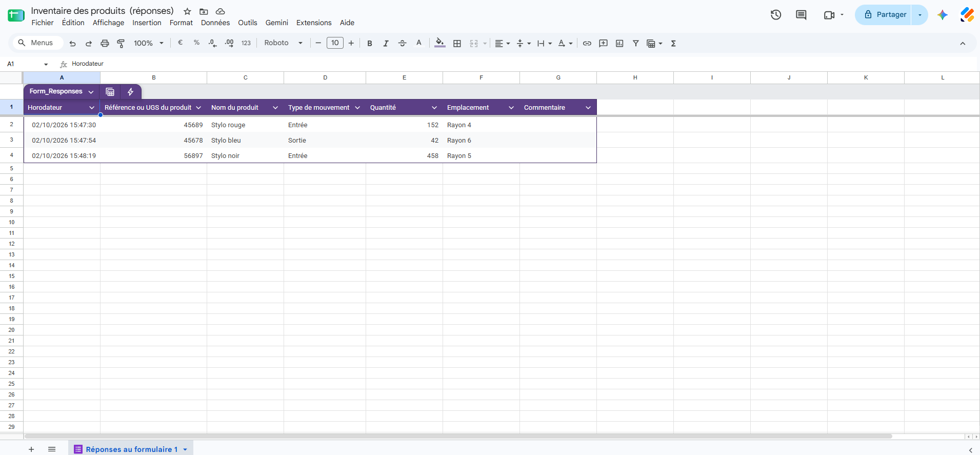Viewport: 980px width, 455px height.
Task: Click the redo arrow icon
Action: click(89, 44)
